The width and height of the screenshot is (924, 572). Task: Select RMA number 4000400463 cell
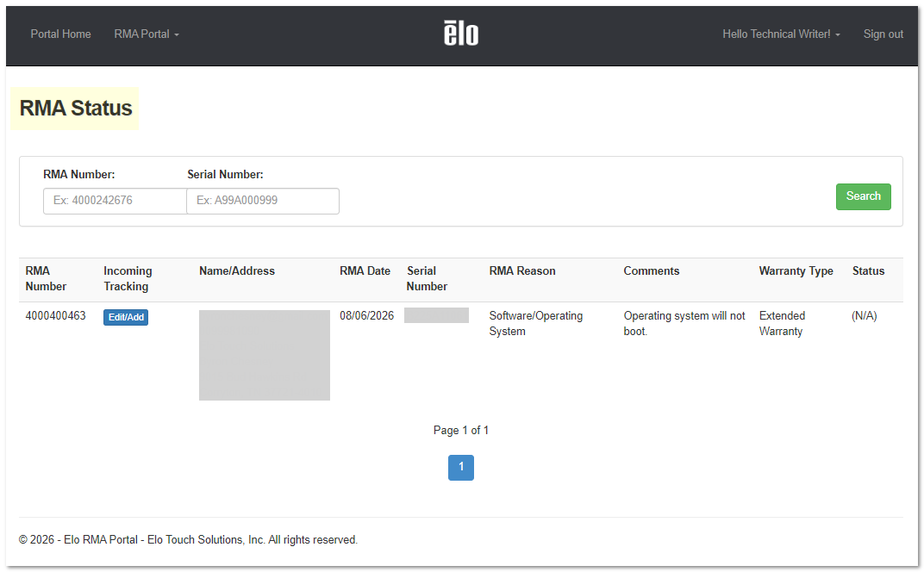(x=55, y=316)
